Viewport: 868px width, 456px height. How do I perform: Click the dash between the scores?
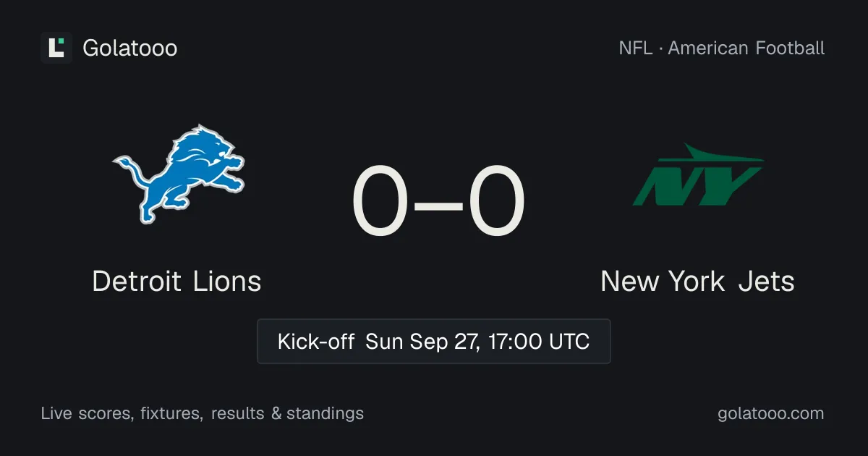(x=438, y=205)
